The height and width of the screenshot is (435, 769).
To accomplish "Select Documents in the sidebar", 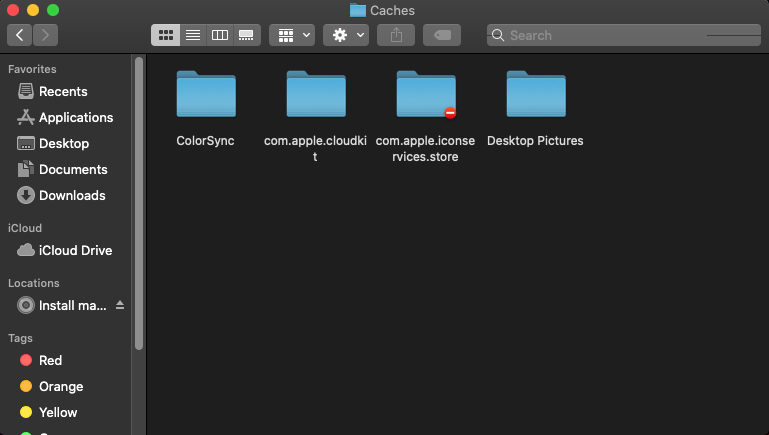I will [62, 169].
